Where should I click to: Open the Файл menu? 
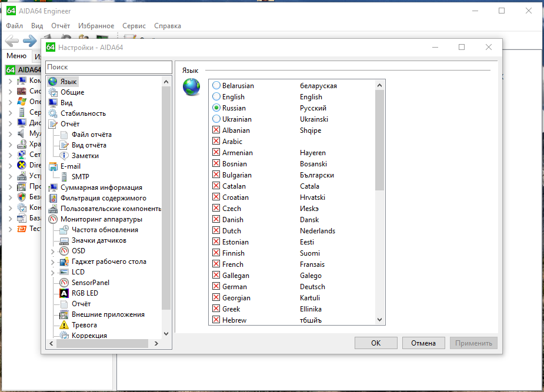coord(15,26)
